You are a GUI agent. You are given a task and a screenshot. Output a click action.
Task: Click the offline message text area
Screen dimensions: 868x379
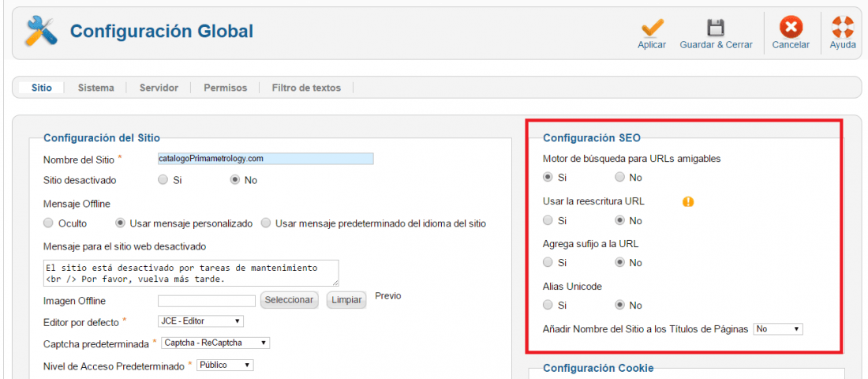point(191,273)
